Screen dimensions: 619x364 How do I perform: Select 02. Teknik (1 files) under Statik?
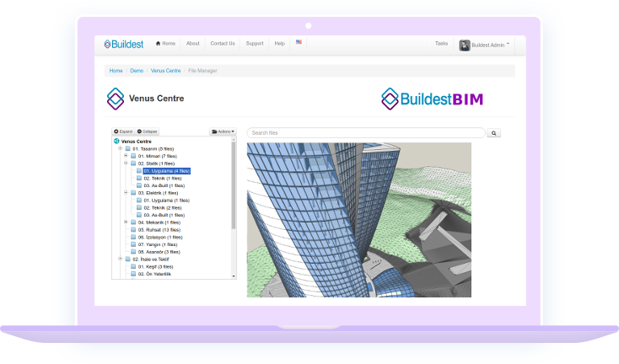coord(163,179)
